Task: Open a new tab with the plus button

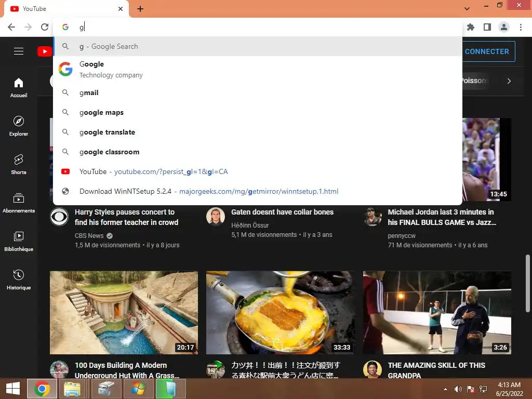Action: 140,9
